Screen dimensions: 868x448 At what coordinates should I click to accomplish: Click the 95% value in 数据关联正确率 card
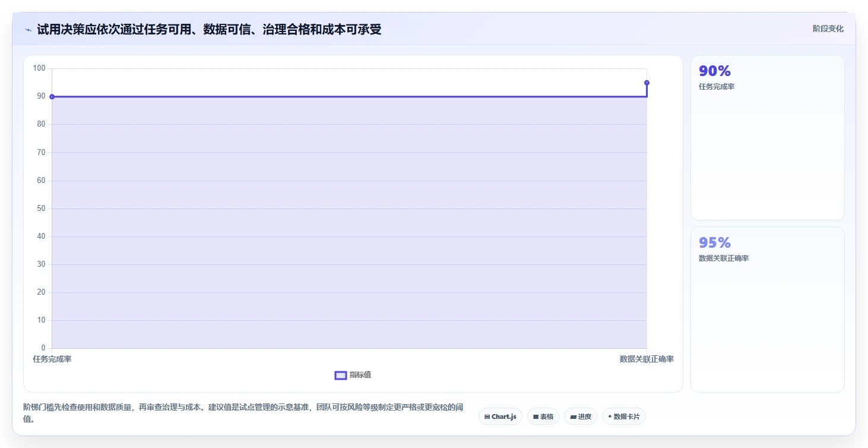[x=715, y=242]
